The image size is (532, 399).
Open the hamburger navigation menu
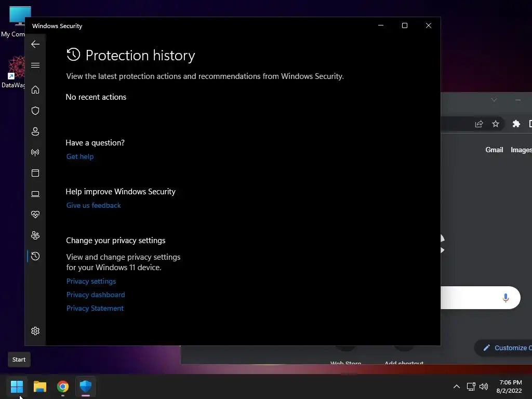(x=35, y=65)
